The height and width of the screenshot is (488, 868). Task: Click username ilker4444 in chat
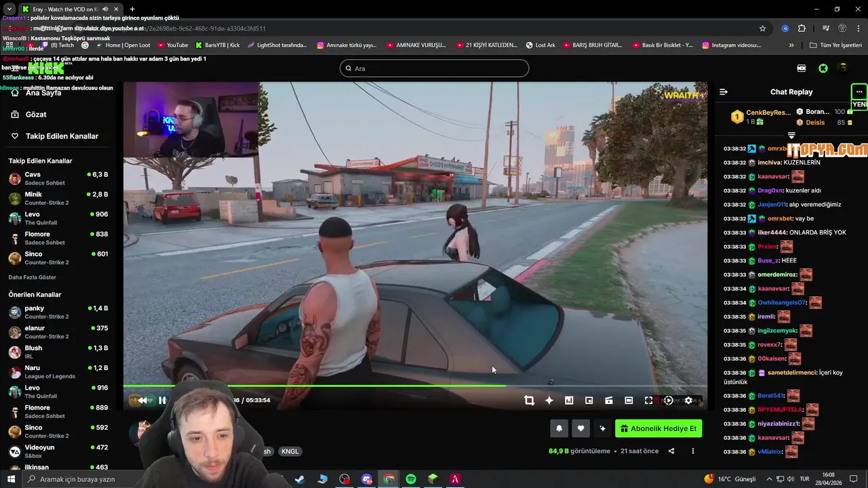772,232
